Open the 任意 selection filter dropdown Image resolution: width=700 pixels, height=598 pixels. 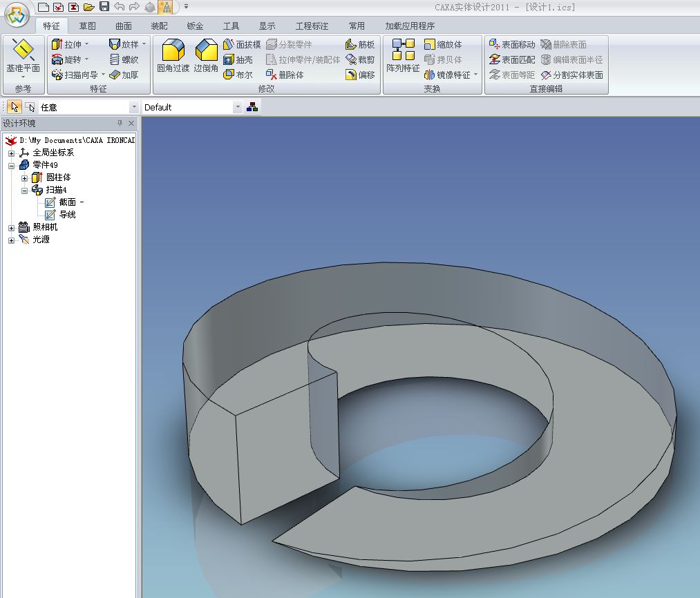[x=134, y=107]
